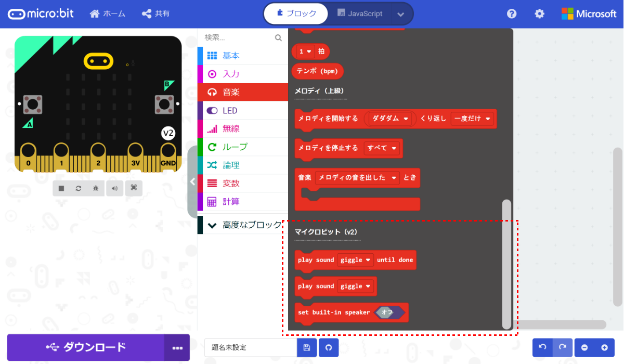Change the melody from ダダダム

click(390, 119)
